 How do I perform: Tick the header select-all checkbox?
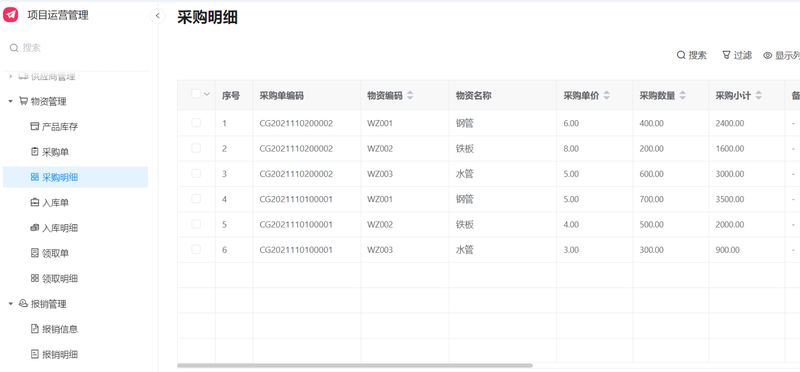(196, 94)
